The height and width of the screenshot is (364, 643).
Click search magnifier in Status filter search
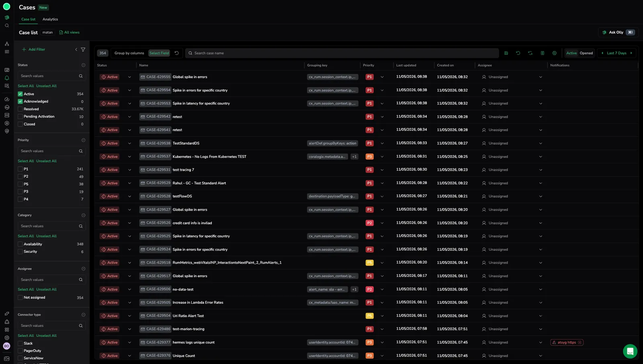pyautogui.click(x=81, y=76)
